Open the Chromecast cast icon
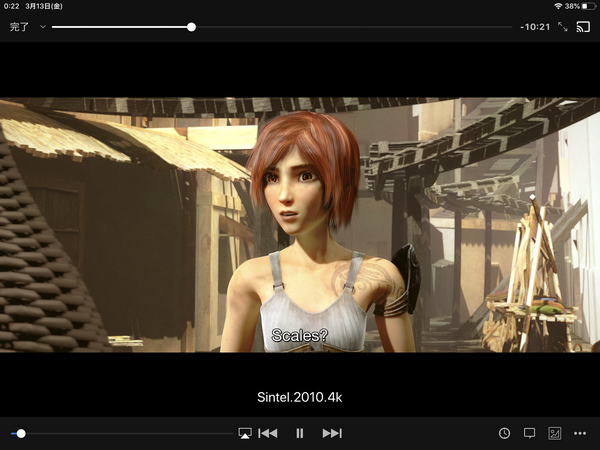The width and height of the screenshot is (600, 450). click(583, 27)
